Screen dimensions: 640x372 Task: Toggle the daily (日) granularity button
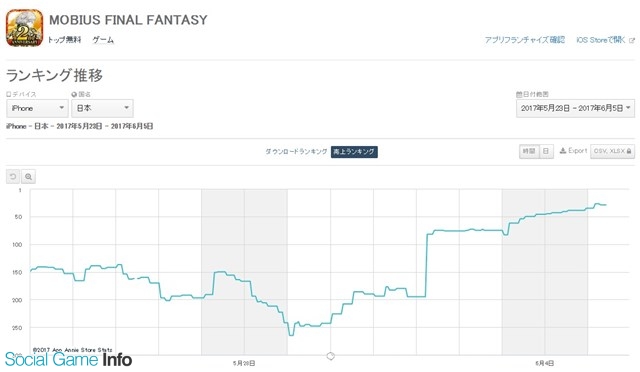(546, 151)
